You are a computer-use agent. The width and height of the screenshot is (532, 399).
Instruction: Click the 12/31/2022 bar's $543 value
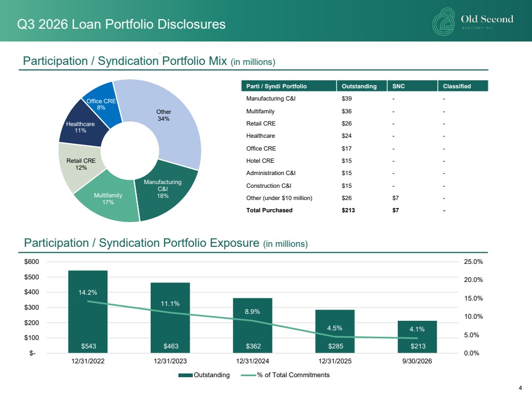pos(88,346)
